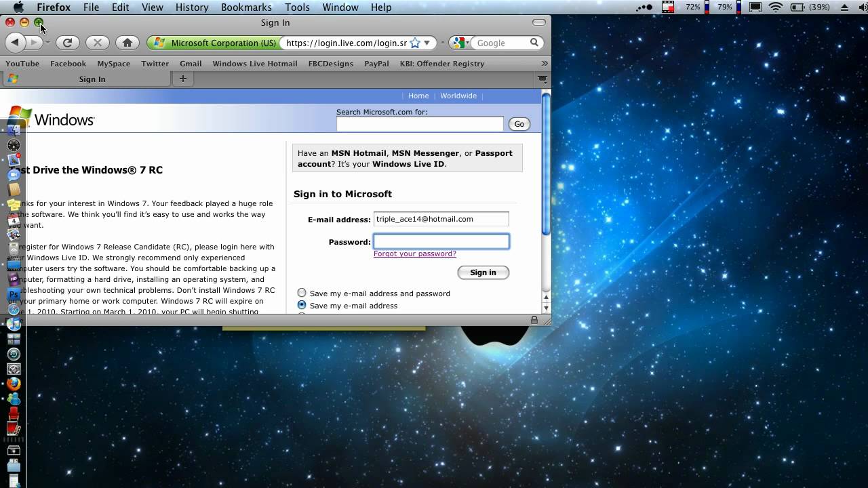Open the YouTube bookmark
868x488 pixels.
click(22, 63)
